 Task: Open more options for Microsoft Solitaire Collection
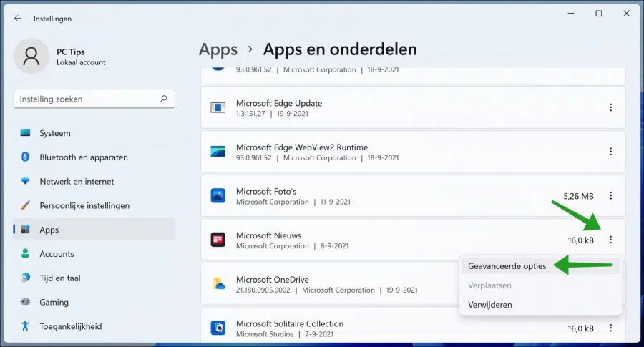click(611, 328)
